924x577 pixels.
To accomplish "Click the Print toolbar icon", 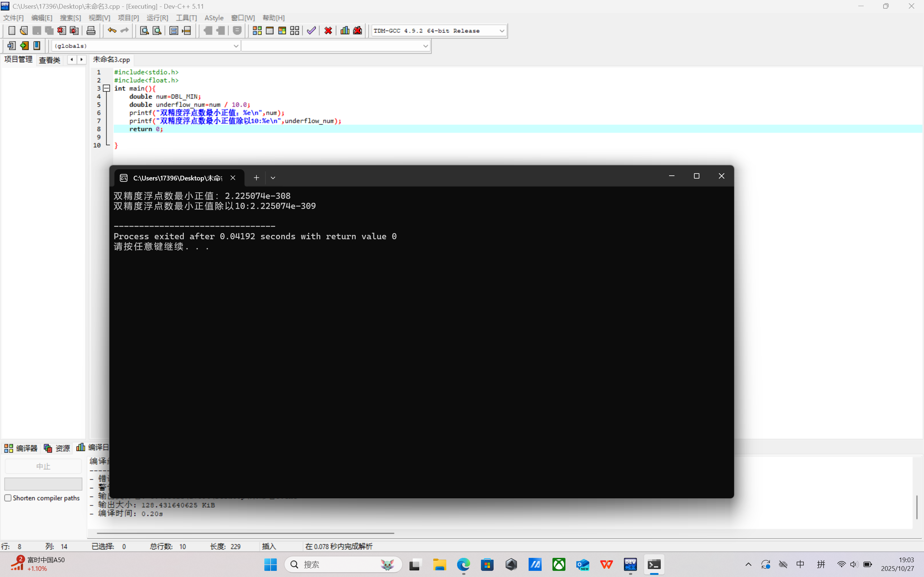I will [91, 31].
